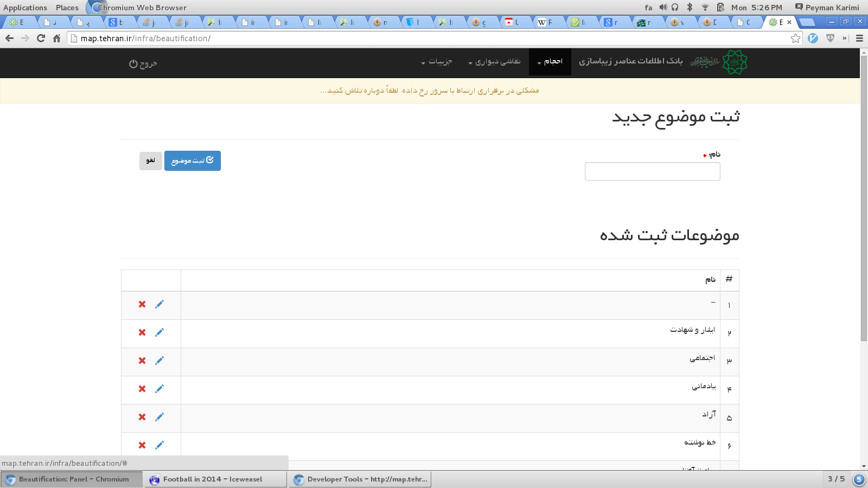Screen dimensions: 868x488
Task: Delete the خط نوشته row
Action: click(142, 445)
